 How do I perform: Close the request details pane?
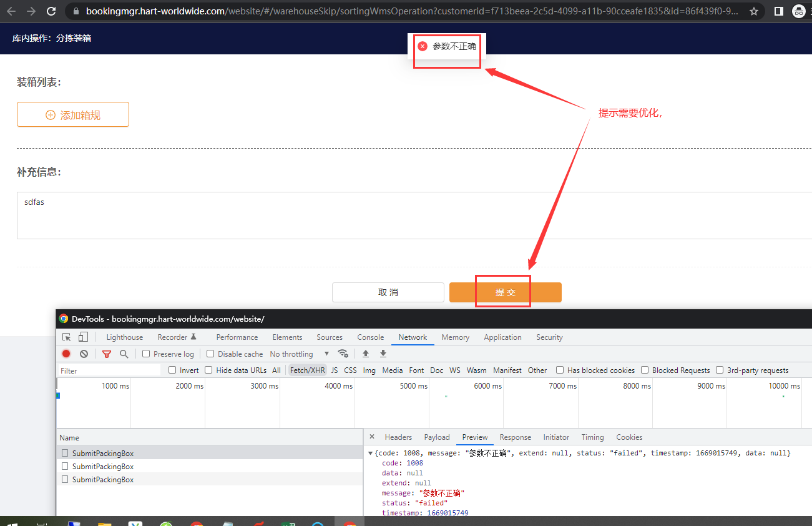click(372, 437)
